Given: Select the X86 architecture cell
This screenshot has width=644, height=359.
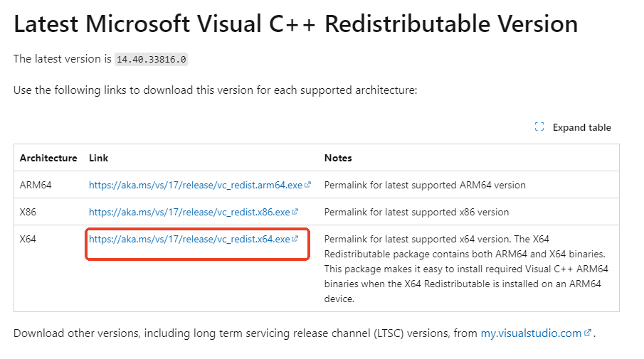Looking at the screenshot, I should tap(28, 212).
